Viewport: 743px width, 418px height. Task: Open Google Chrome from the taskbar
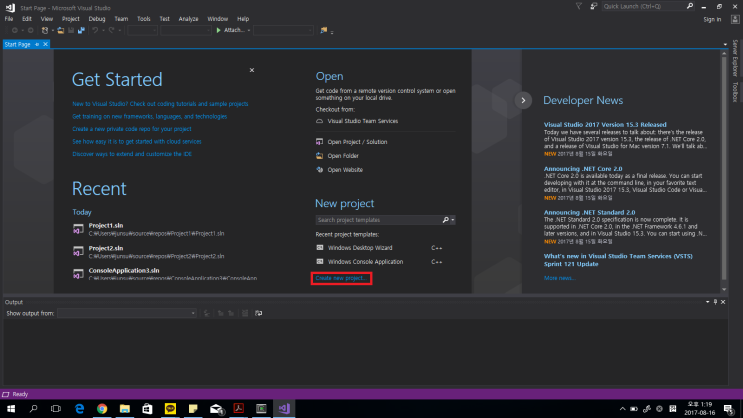click(x=102, y=409)
